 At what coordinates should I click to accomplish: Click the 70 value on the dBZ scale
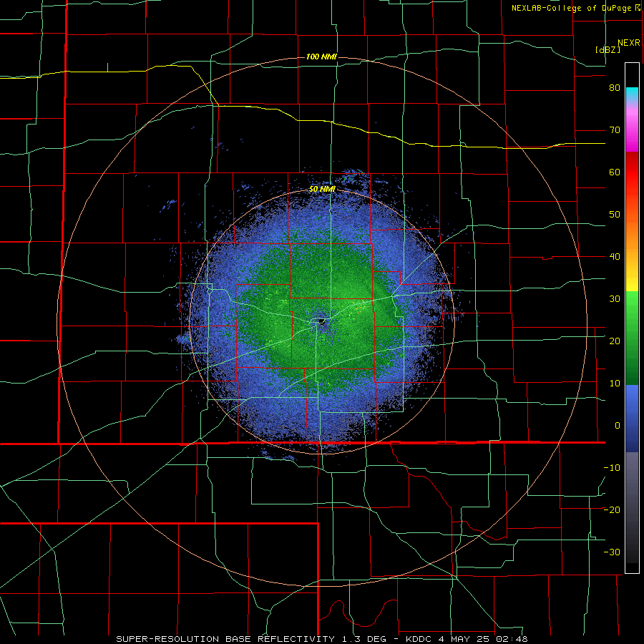(615, 130)
